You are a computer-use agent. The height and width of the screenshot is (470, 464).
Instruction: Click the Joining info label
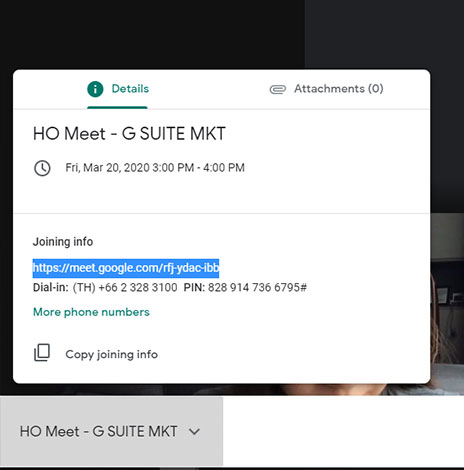(63, 242)
